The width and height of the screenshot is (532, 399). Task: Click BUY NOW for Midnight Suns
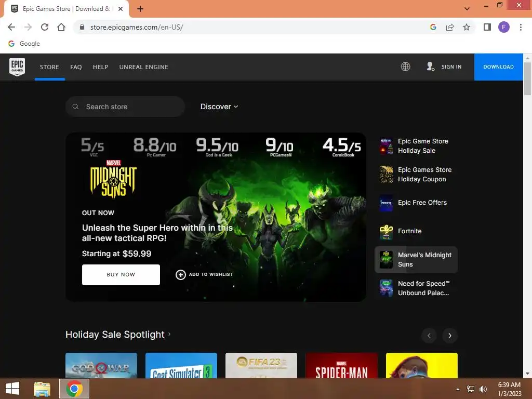coord(121,275)
